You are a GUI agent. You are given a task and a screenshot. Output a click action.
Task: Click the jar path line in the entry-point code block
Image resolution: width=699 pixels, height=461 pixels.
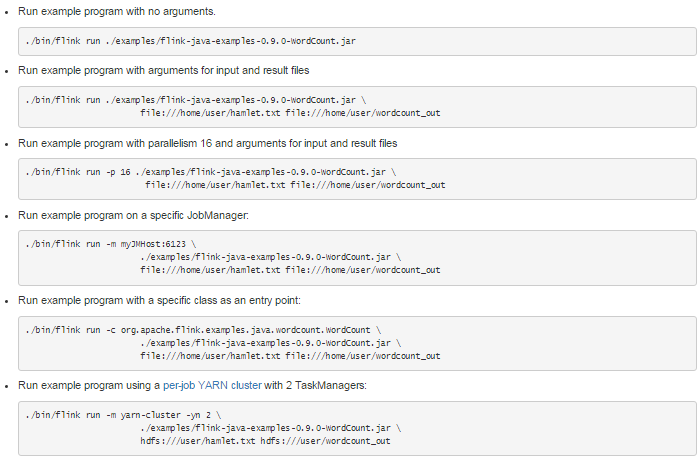(x=268, y=341)
